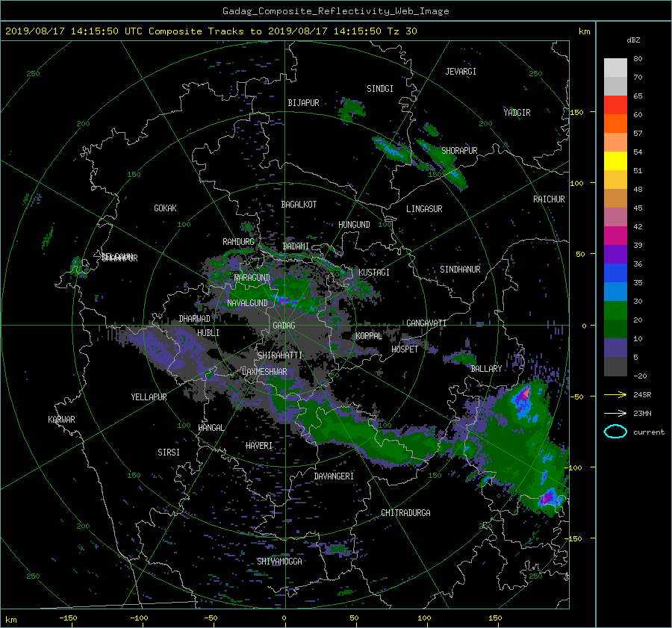Click the LAXMESHWAR label
672x628 pixels.
point(264,372)
